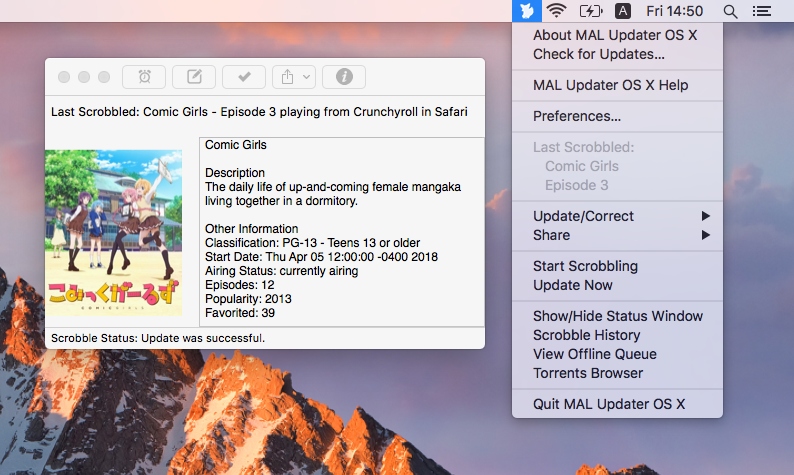794x475 pixels.
Task: Click the edit pencil toolbar icon
Action: tap(194, 77)
